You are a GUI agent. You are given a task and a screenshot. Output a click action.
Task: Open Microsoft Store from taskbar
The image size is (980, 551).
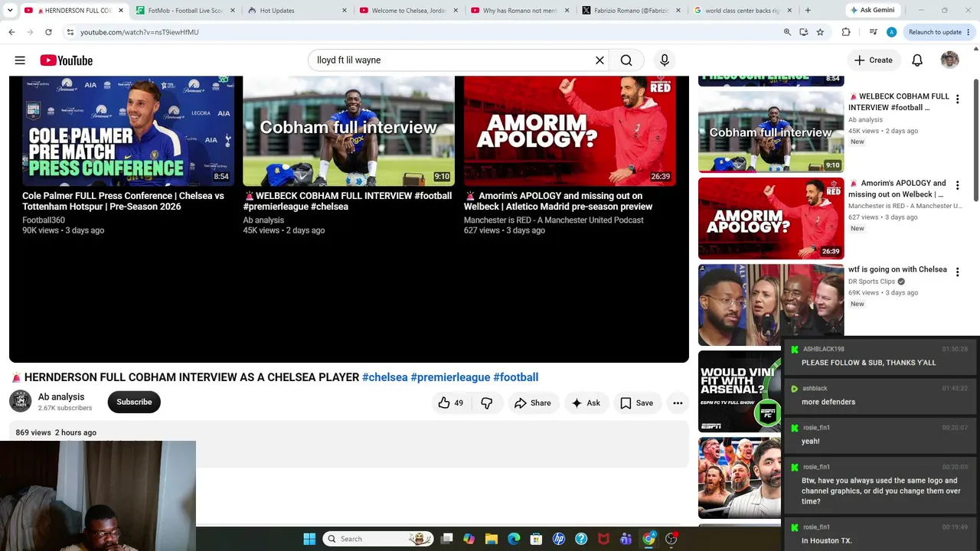click(x=536, y=539)
